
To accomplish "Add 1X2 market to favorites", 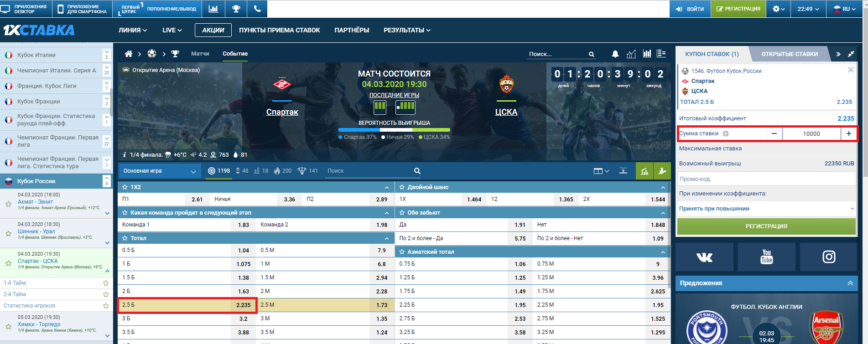I will pyautogui.click(x=125, y=187).
